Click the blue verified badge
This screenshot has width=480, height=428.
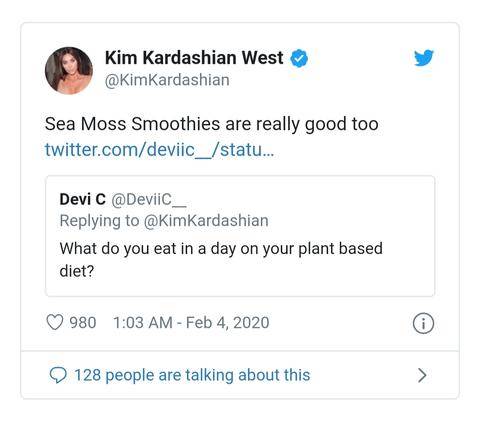coord(299,58)
